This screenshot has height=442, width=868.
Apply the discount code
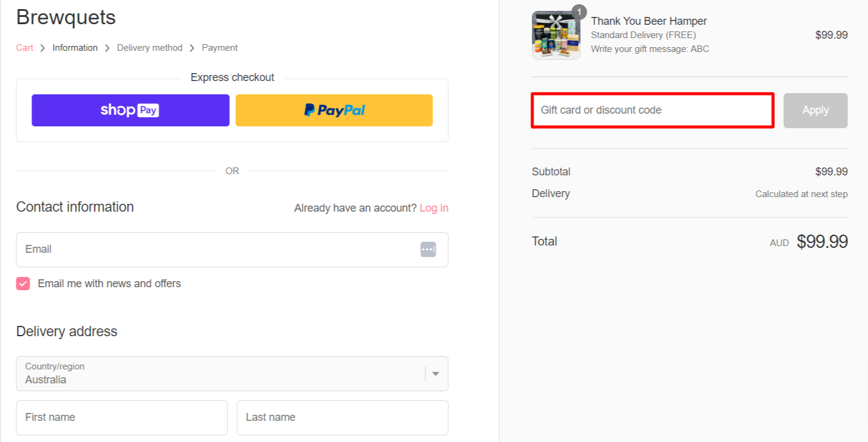(x=815, y=110)
